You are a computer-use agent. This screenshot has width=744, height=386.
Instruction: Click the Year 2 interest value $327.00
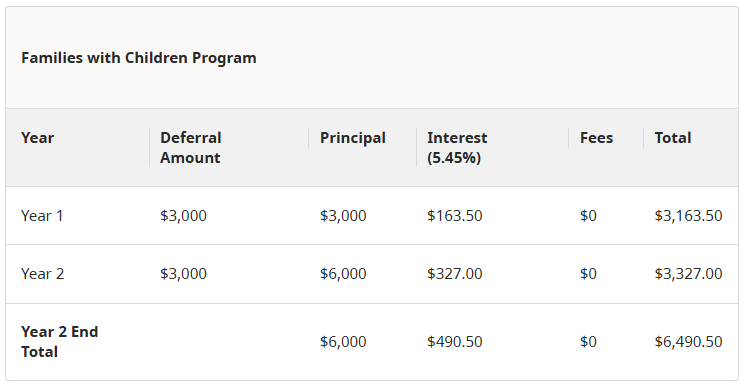coord(455,274)
